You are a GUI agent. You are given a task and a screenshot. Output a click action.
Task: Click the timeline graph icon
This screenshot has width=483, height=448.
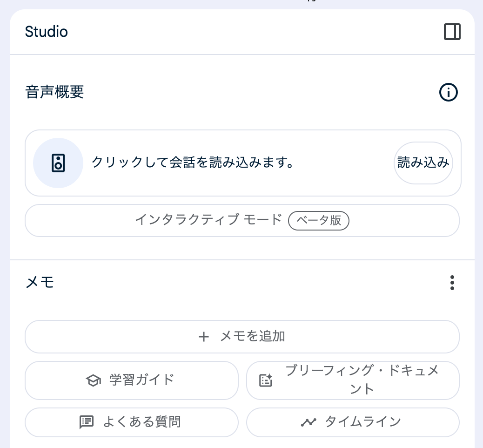pyautogui.click(x=308, y=422)
